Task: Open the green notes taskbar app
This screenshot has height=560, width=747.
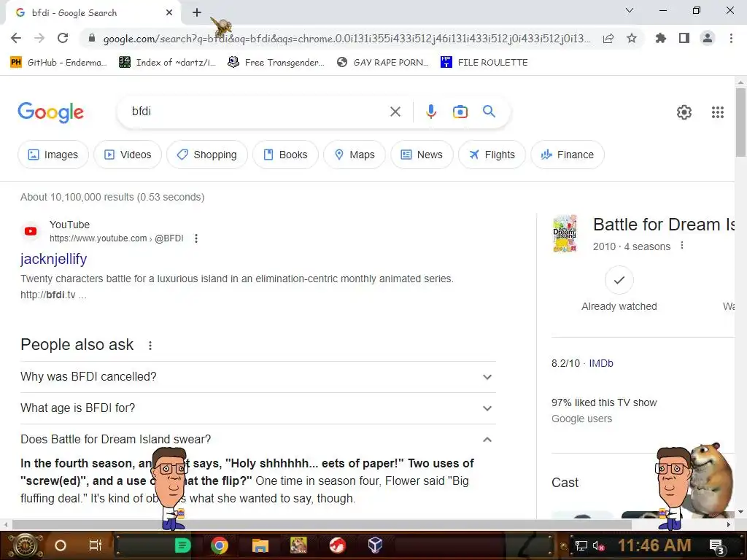Action: (182, 545)
